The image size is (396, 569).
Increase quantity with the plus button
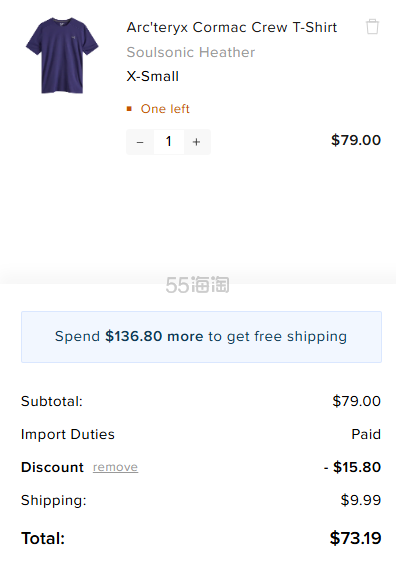[x=196, y=142]
